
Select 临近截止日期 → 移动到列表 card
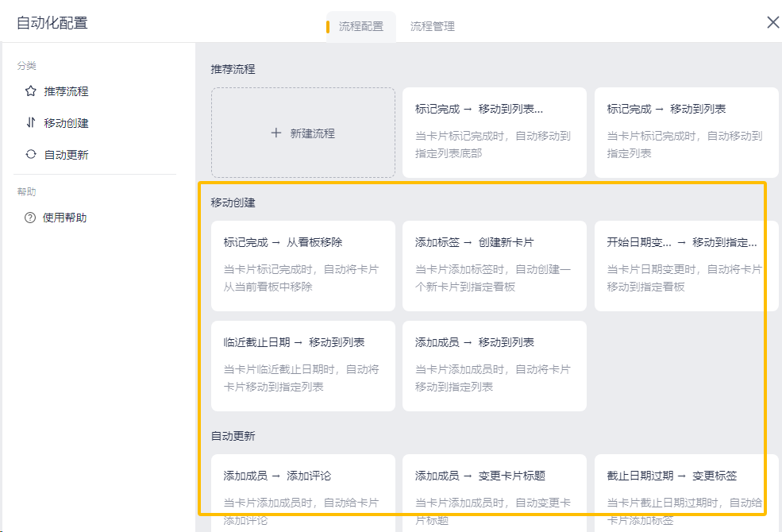(303, 365)
